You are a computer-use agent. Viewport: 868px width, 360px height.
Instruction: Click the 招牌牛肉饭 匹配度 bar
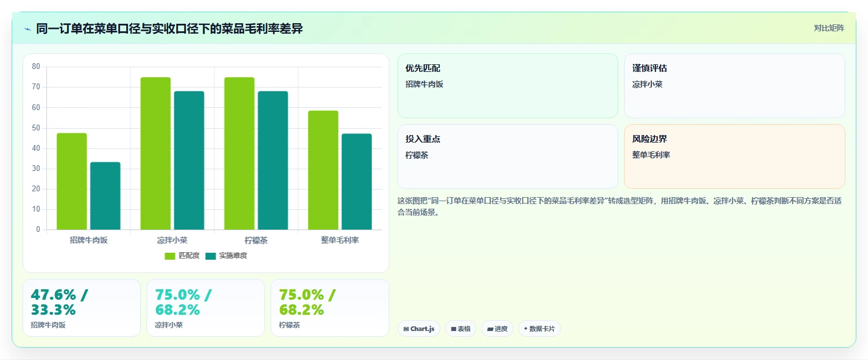point(72,181)
